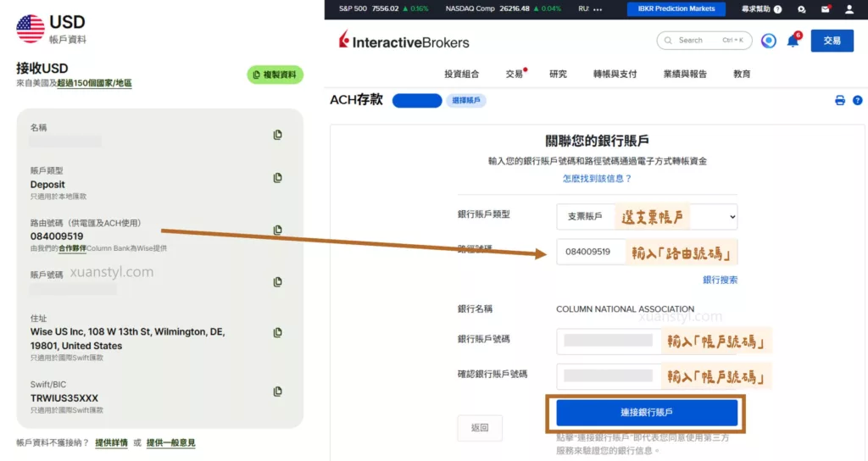Open the 合作夥伴 link
The width and height of the screenshot is (868, 461).
(72, 248)
